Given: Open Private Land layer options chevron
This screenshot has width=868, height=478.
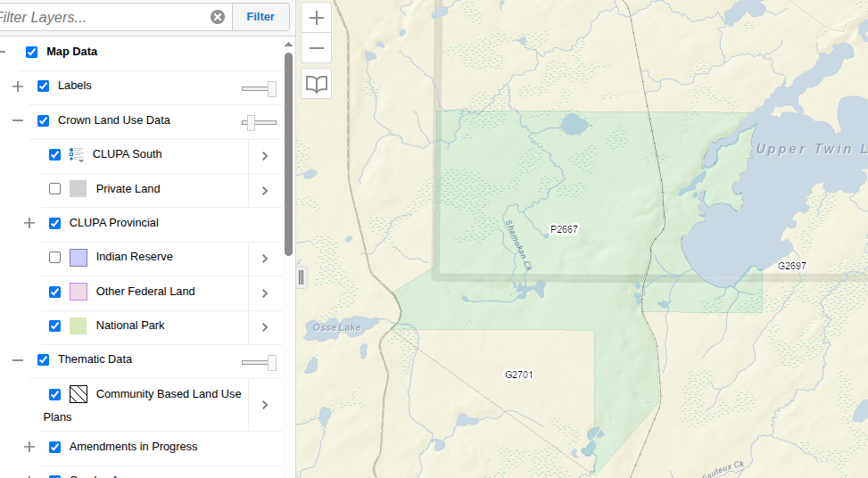Looking at the screenshot, I should tap(265, 191).
